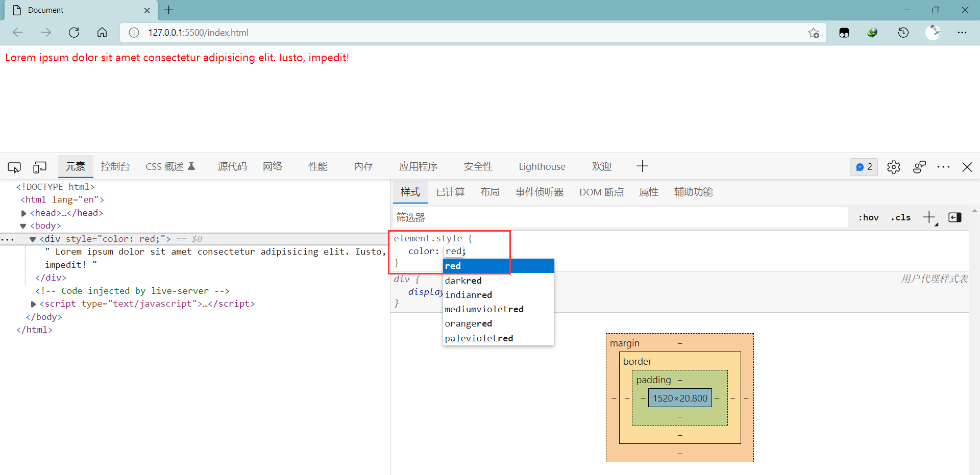
Task: Select the html lang="en" node
Action: [x=62, y=200]
